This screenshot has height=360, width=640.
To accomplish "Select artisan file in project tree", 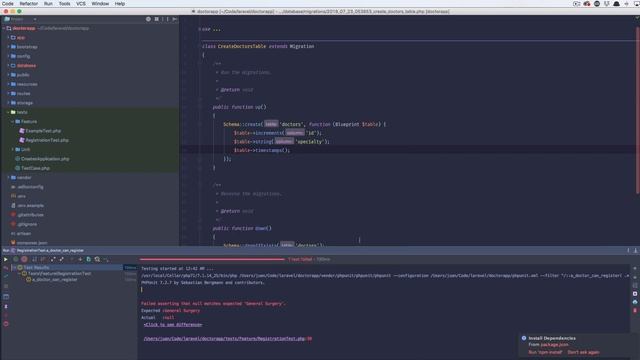I will tap(24, 233).
